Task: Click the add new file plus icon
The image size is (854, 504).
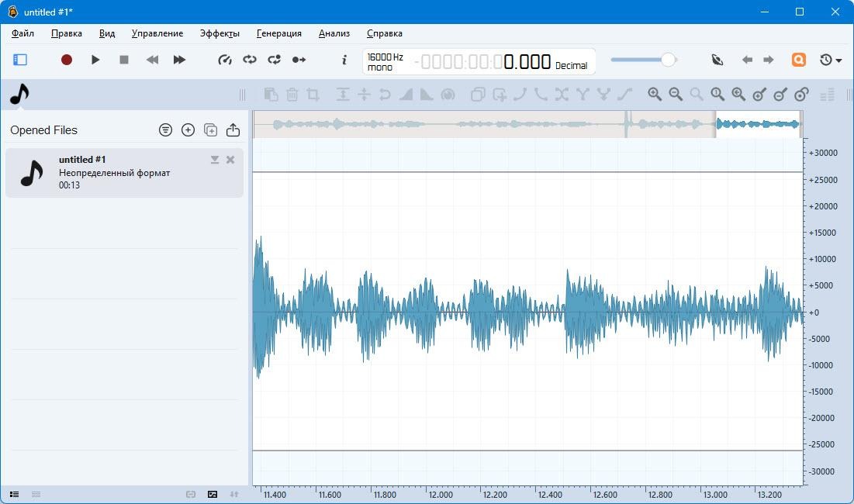Action: click(188, 130)
